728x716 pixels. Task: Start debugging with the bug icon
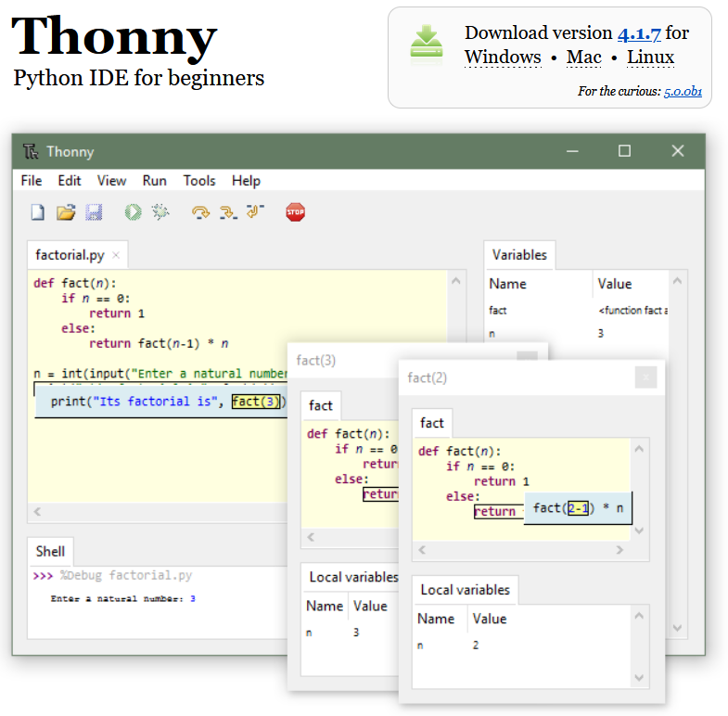pos(160,212)
